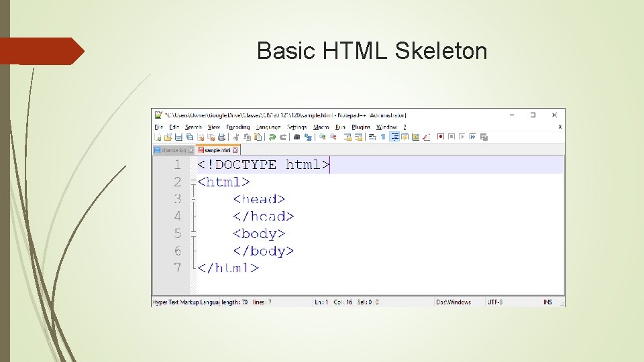This screenshot has height=362, width=644.
Task: Open the Edit menu
Action: click(174, 127)
